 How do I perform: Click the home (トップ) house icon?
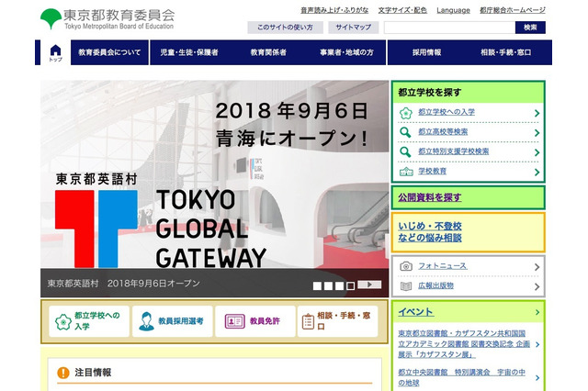coord(55,50)
